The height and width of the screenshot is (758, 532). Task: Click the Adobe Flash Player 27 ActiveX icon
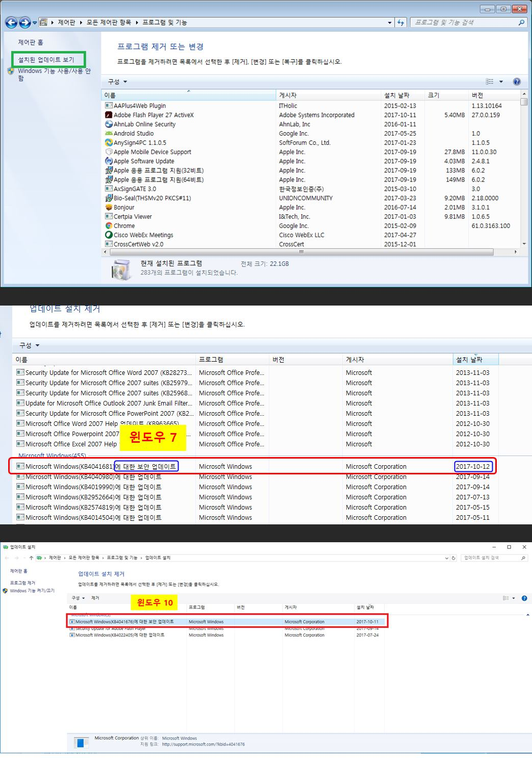(109, 115)
